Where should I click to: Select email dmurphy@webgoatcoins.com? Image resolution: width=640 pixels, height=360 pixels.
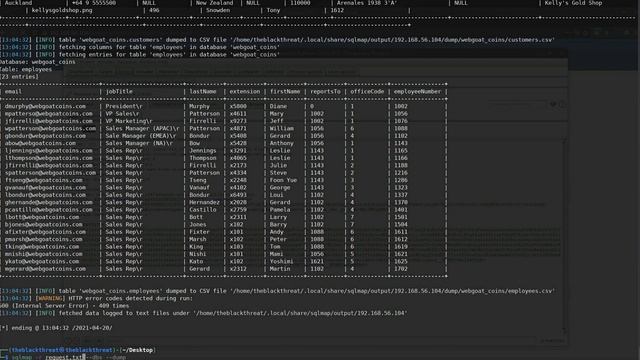point(45,106)
